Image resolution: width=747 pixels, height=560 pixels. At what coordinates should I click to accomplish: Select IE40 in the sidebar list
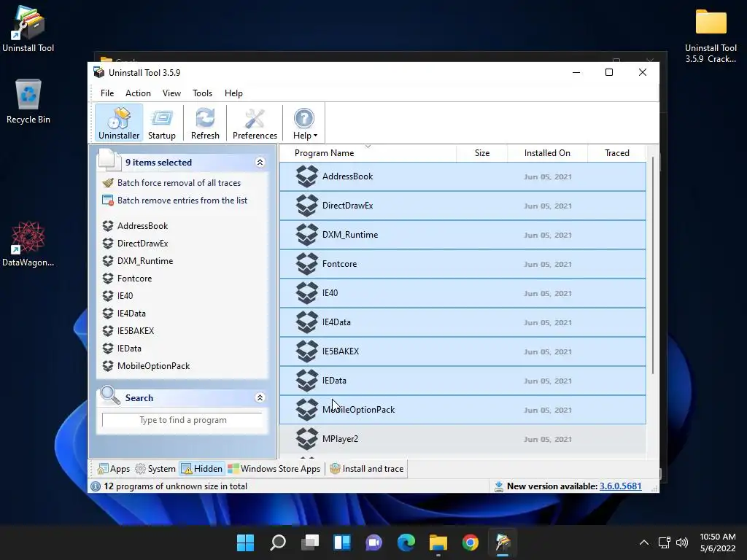point(125,296)
